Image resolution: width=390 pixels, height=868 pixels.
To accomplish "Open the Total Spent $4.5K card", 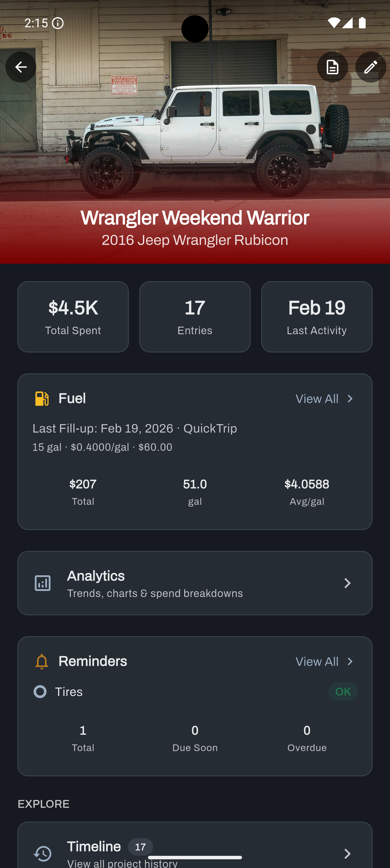I will pos(73,317).
